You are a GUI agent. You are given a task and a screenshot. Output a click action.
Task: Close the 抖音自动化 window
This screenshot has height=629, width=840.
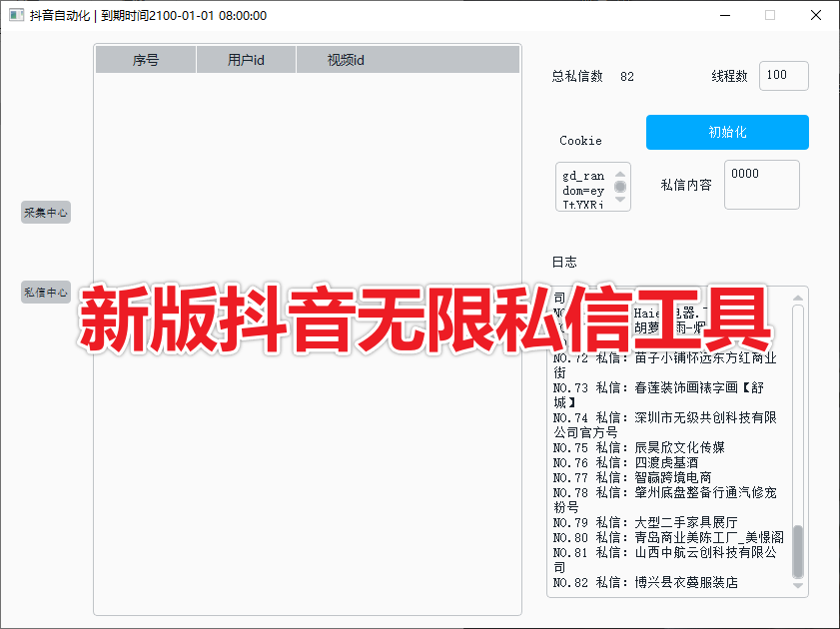coord(816,15)
